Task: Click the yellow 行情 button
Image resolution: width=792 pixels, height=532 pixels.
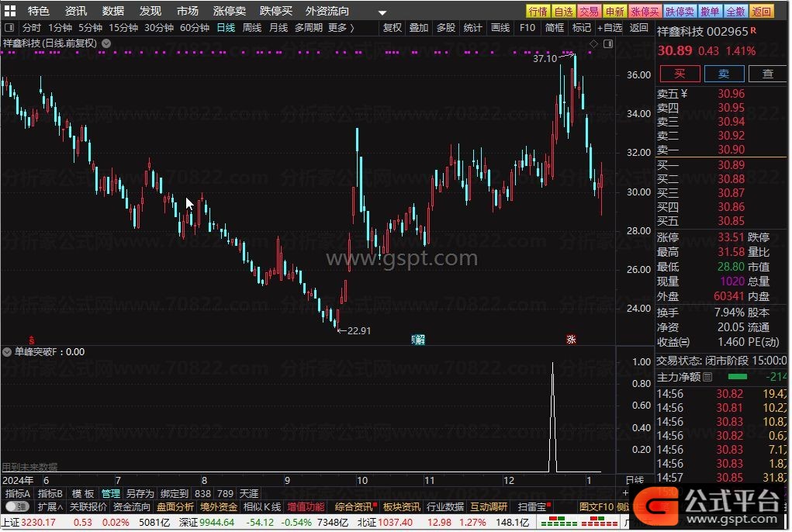Action: click(x=538, y=11)
